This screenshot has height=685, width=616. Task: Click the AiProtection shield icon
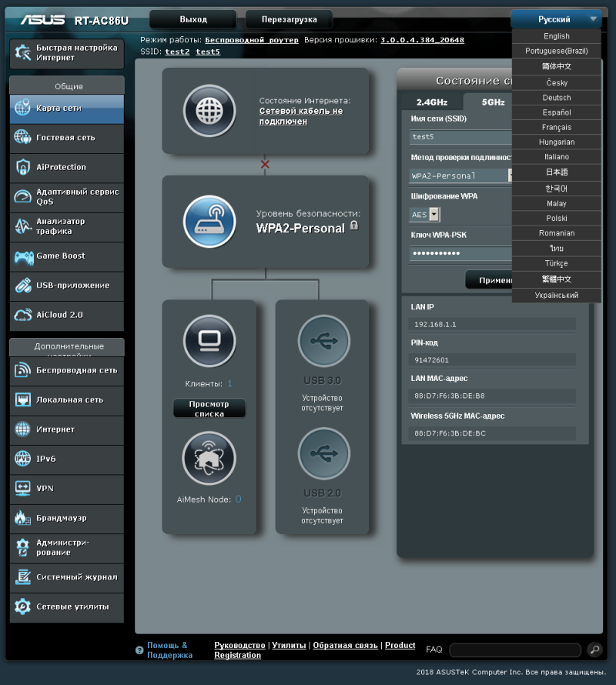23,167
